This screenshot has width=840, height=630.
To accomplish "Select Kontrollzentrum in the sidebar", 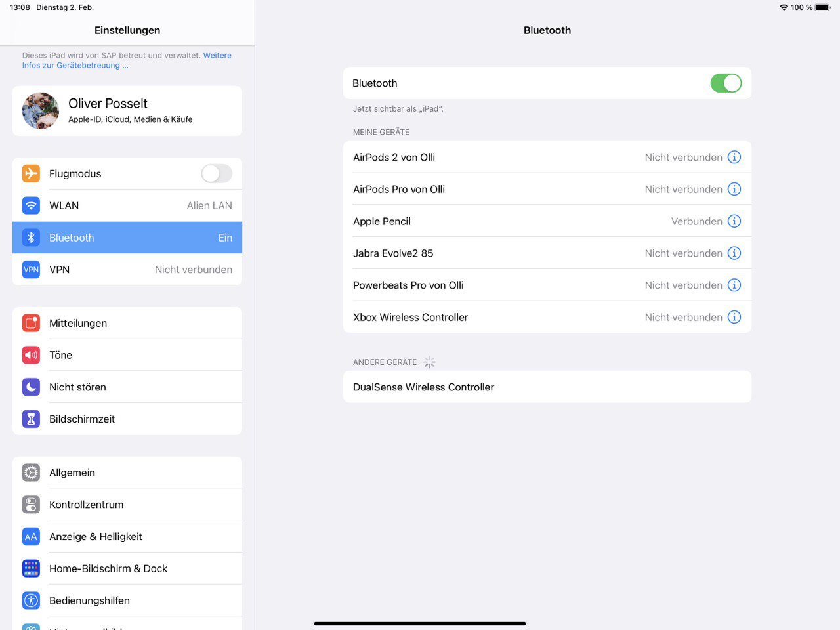I will click(127, 505).
